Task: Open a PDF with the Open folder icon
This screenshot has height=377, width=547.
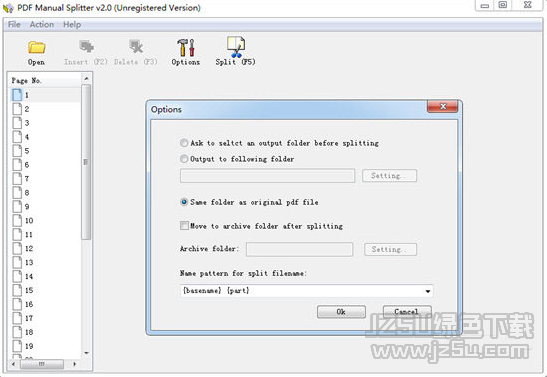Action: pos(36,47)
